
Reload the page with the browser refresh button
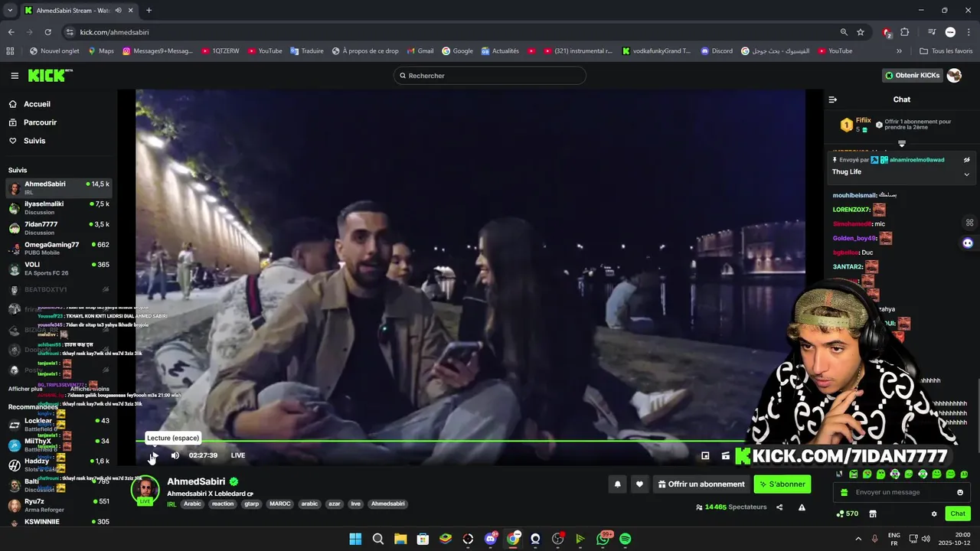pos(47,32)
